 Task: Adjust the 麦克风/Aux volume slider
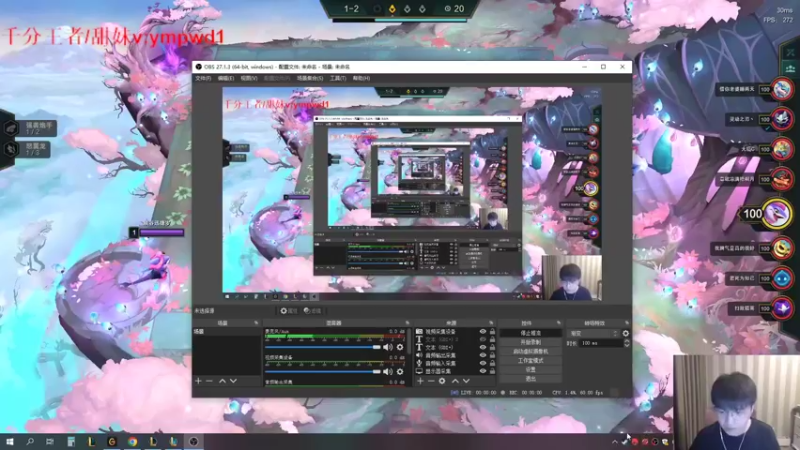pyautogui.click(x=322, y=347)
